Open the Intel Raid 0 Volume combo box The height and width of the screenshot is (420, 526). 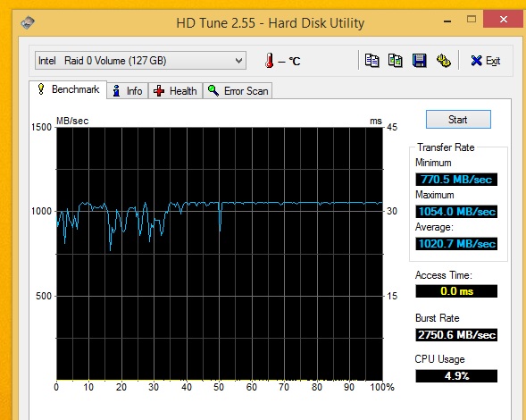click(x=140, y=61)
